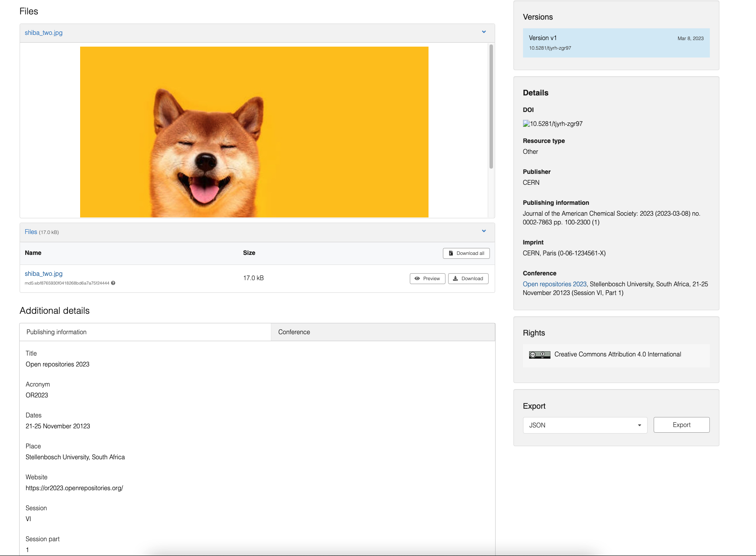Click the DOI badge in the Details panel
The width and height of the screenshot is (756, 556).
(552, 124)
